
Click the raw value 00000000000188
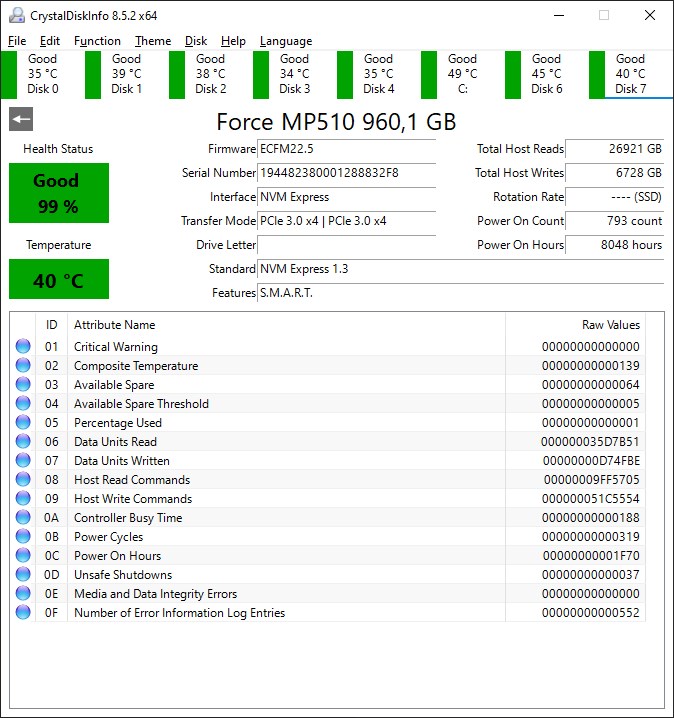coord(591,518)
